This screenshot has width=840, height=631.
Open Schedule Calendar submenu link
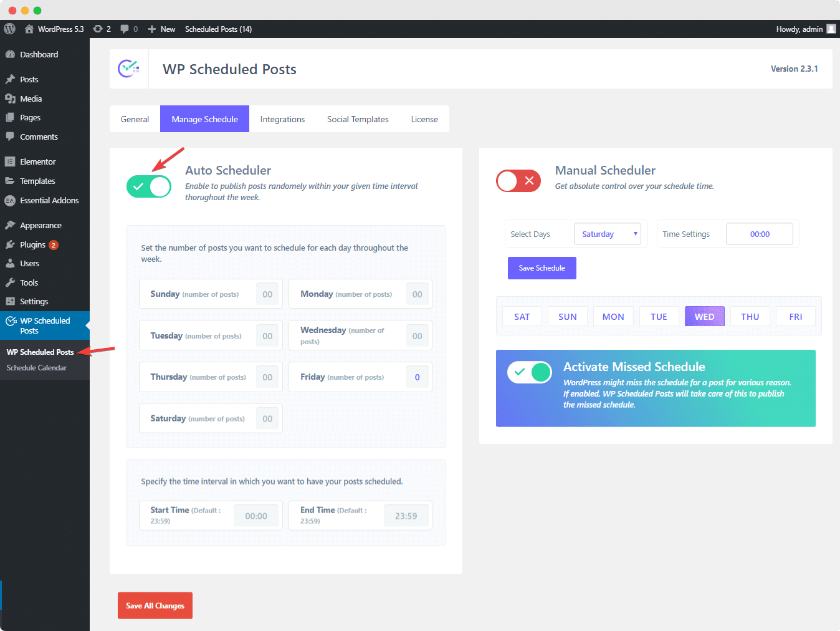click(x=37, y=368)
